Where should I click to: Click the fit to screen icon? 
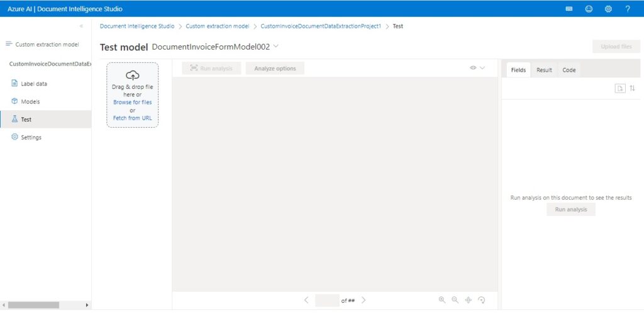click(468, 300)
